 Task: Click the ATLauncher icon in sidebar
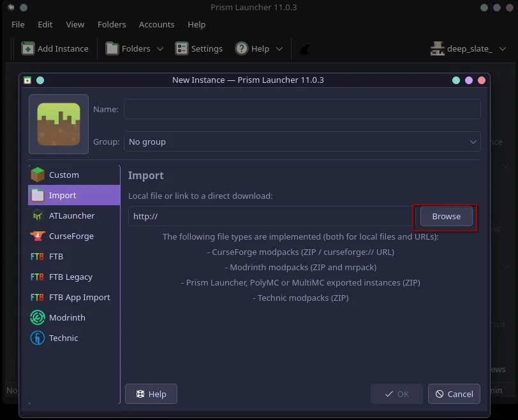click(38, 215)
